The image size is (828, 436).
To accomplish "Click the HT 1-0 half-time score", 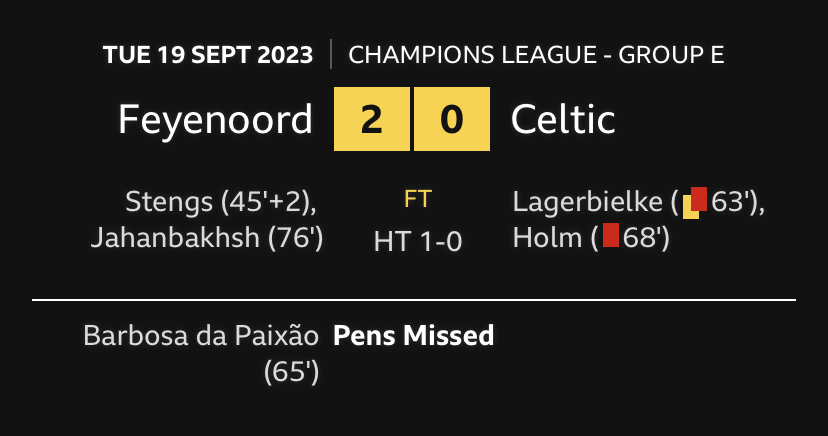I will point(417,241).
